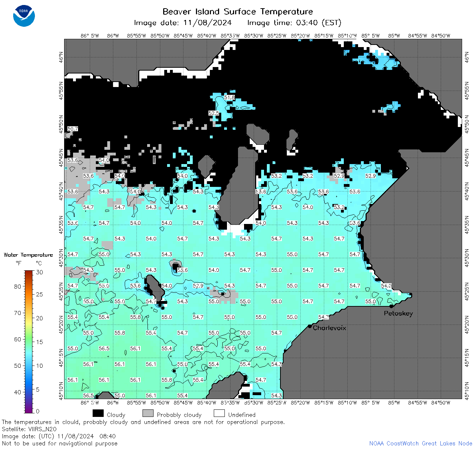Select the black Cloudy legend swatch

[98, 413]
